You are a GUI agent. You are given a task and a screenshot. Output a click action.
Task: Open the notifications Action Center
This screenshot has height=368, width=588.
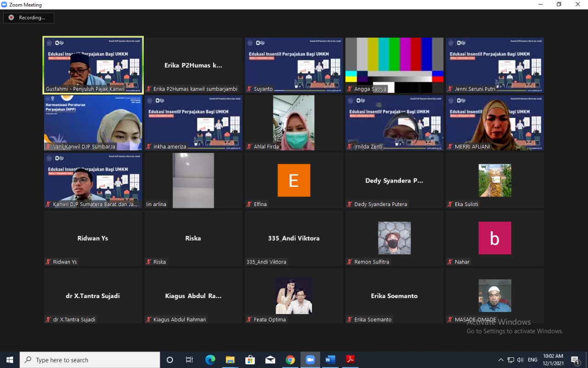pyautogui.click(x=575, y=360)
